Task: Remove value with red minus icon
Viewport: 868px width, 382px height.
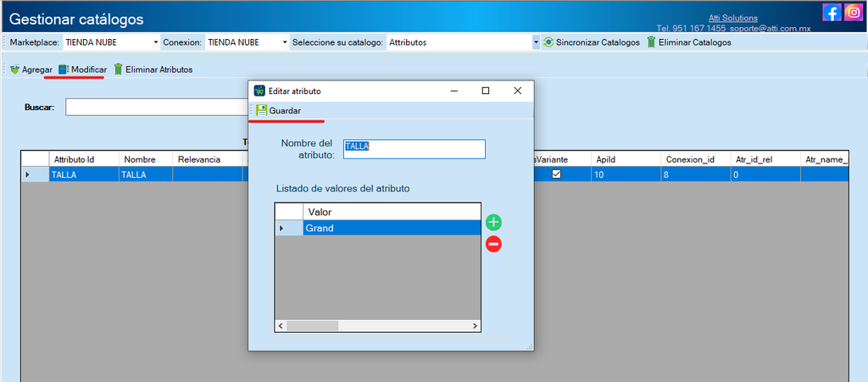Action: click(x=493, y=244)
